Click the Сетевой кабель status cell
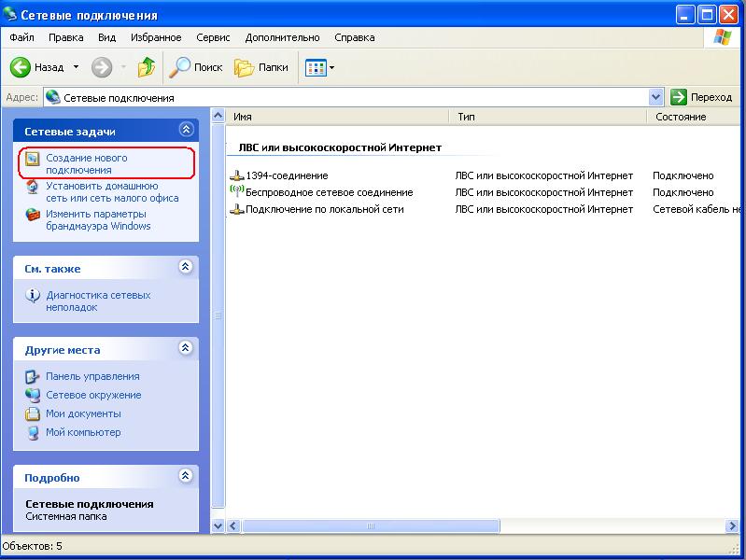Screen dimensions: 746x560 coord(697,209)
